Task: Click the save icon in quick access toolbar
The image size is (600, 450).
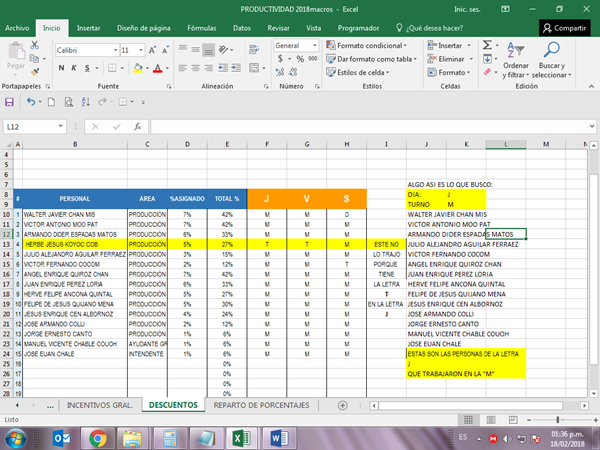Action: pyautogui.click(x=10, y=102)
